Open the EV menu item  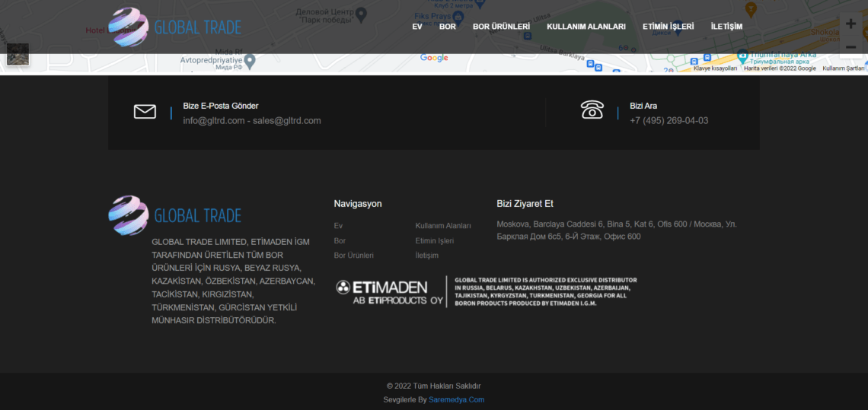(x=417, y=27)
